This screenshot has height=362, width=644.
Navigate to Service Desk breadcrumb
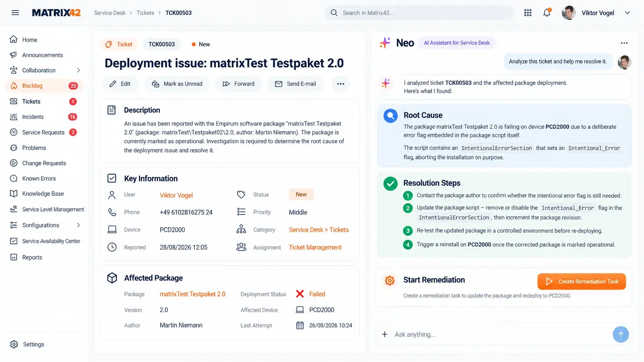coord(110,13)
